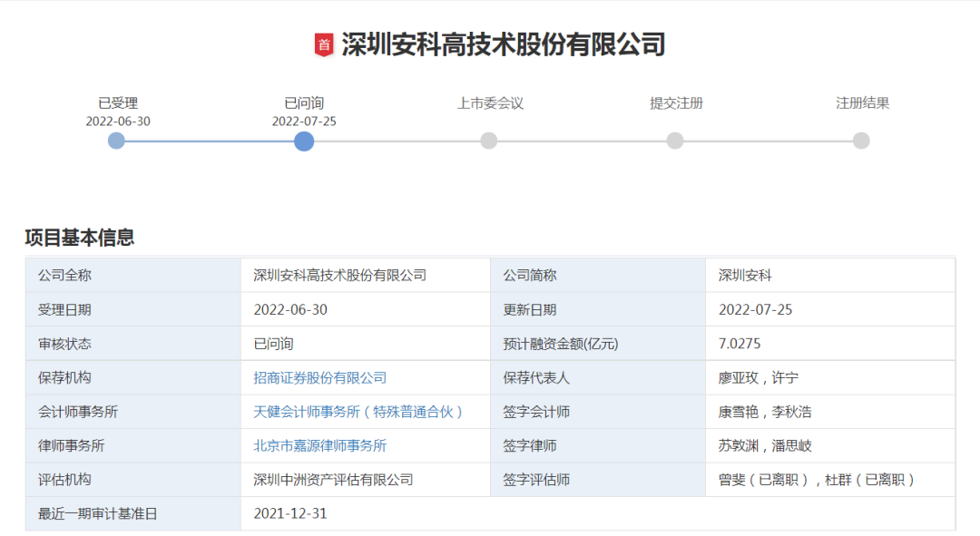Click the 已受理 timeline node circle
Screen dimensions: 980x536
point(116,141)
